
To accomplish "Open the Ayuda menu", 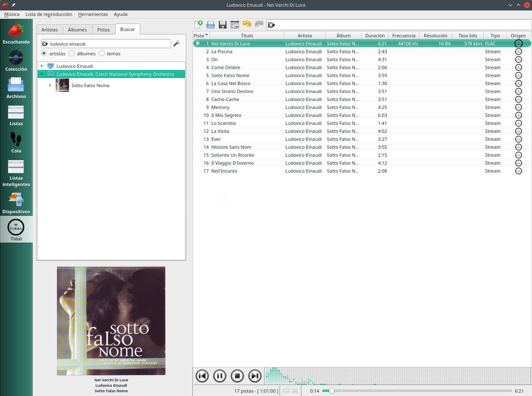I will coord(121,14).
